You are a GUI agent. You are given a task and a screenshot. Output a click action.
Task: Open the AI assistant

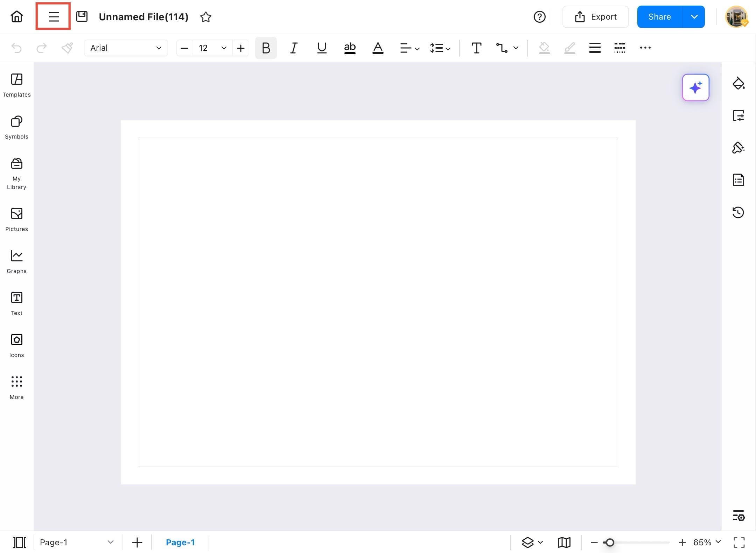pyautogui.click(x=695, y=87)
